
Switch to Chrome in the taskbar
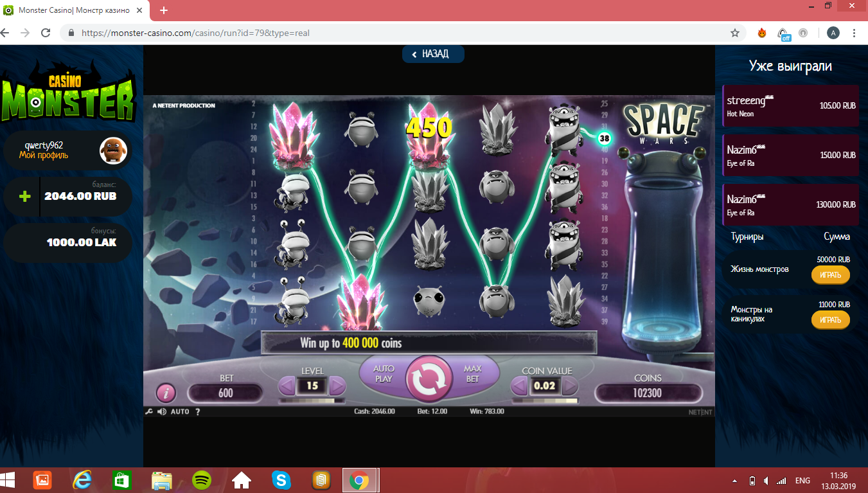[x=360, y=480]
